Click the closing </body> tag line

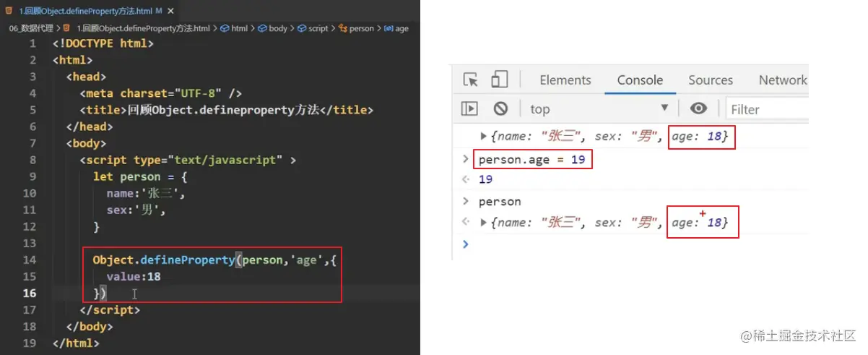tap(90, 326)
